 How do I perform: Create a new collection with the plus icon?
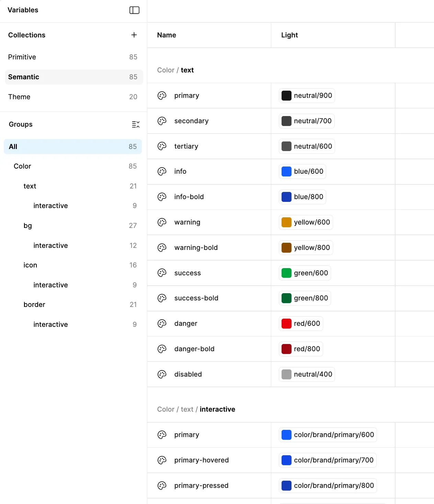[x=134, y=35]
